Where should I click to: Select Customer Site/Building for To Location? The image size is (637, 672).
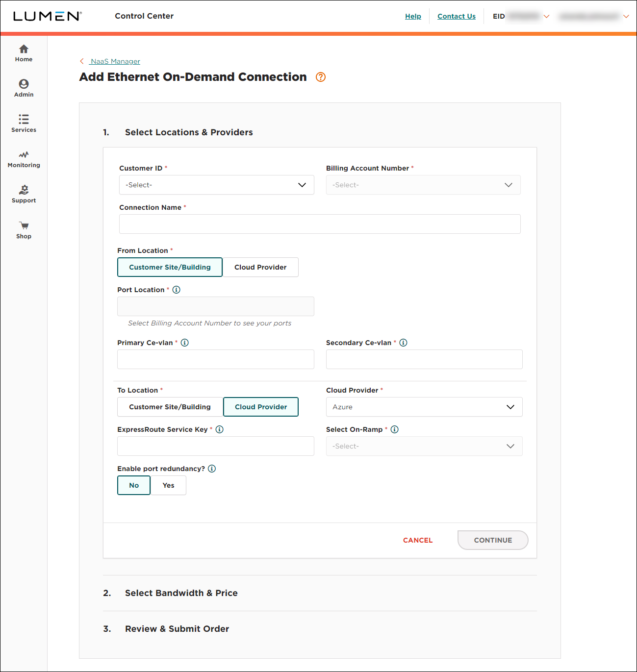(x=170, y=407)
